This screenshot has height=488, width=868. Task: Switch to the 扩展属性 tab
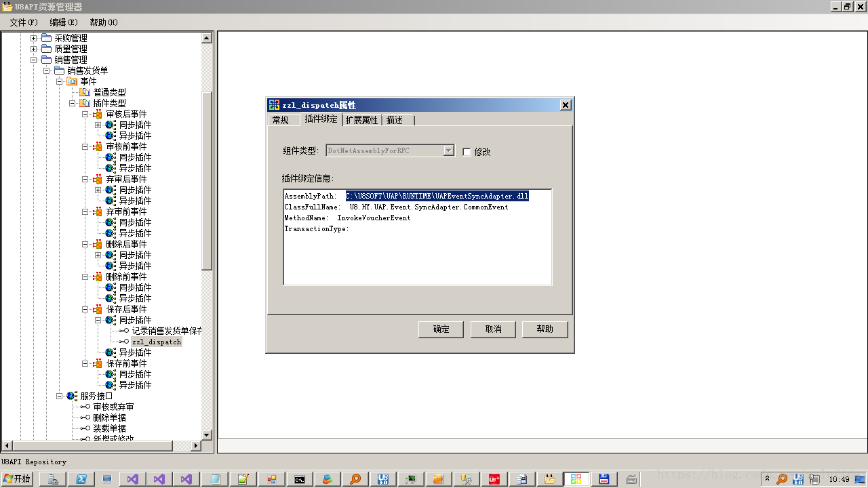(x=361, y=120)
